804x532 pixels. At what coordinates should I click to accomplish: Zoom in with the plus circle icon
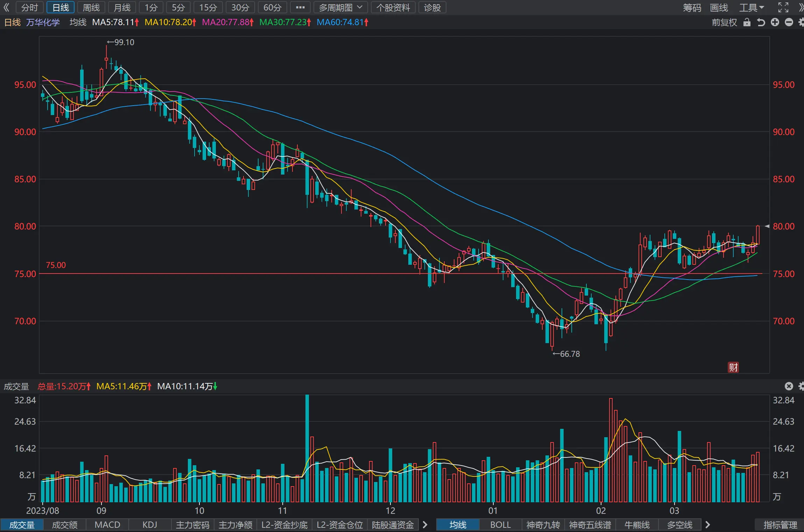(775, 22)
